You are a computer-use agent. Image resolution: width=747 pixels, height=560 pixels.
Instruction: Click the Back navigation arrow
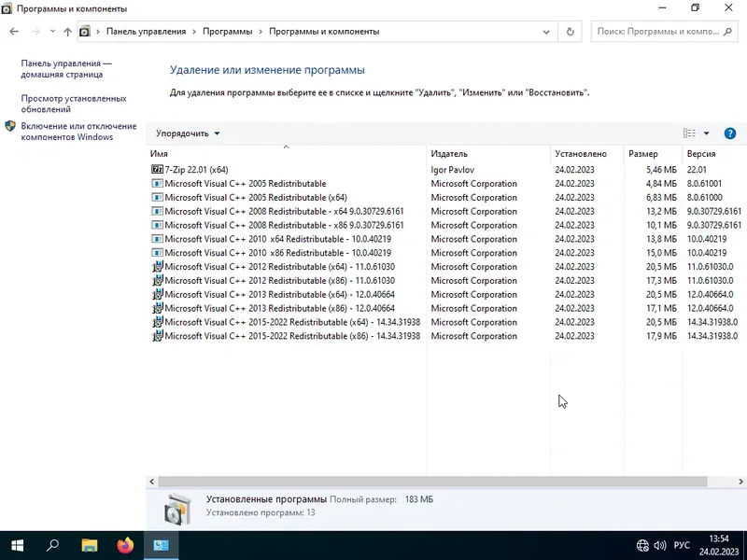14,31
